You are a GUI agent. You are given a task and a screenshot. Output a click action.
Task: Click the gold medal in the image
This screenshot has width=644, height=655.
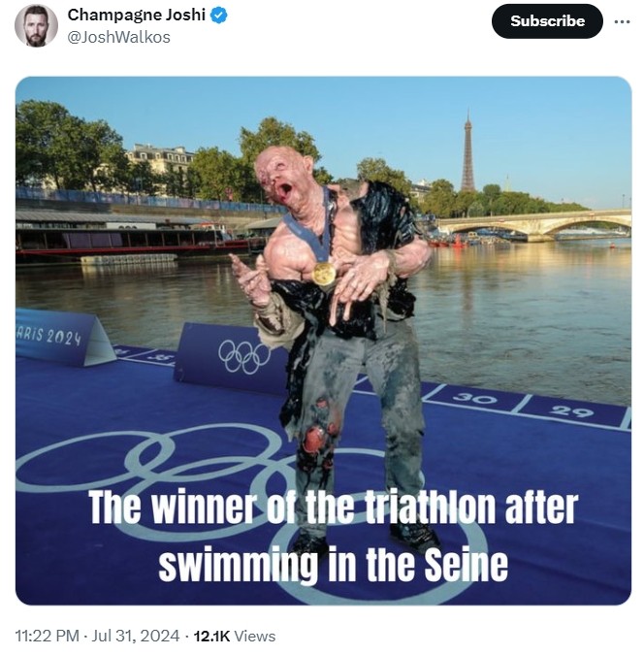pos(324,274)
